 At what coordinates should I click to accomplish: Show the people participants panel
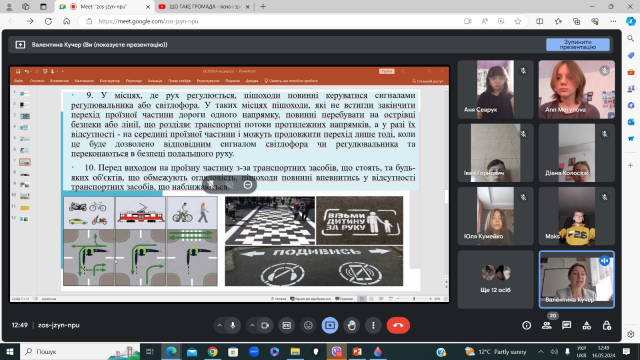tap(547, 325)
